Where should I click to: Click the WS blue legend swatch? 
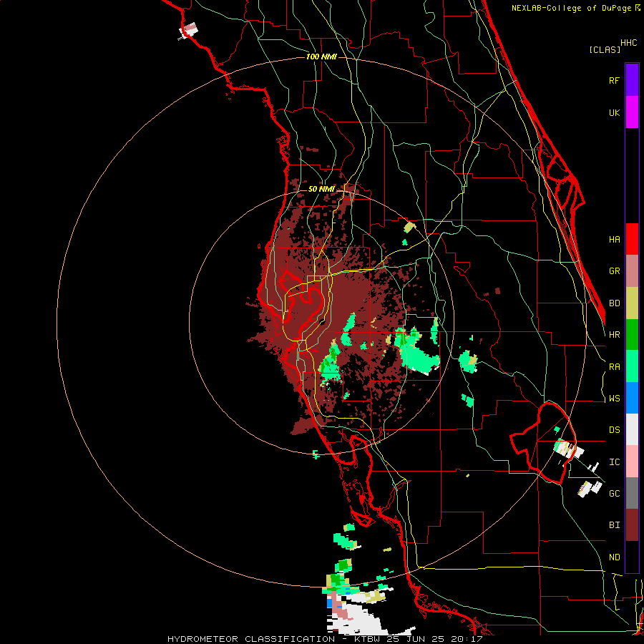(632, 398)
